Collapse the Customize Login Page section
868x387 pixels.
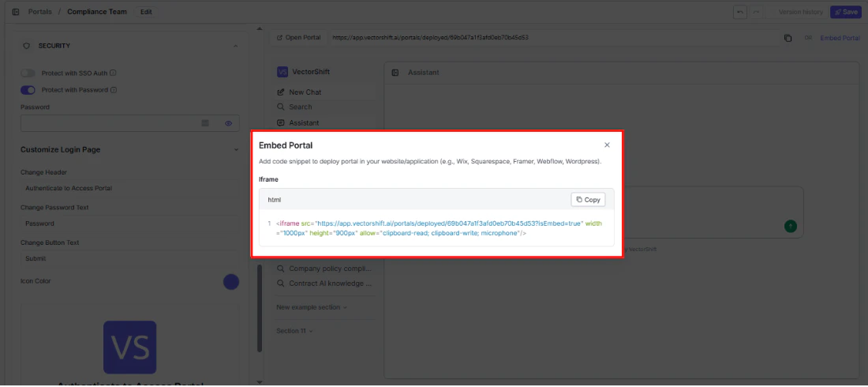pos(235,150)
